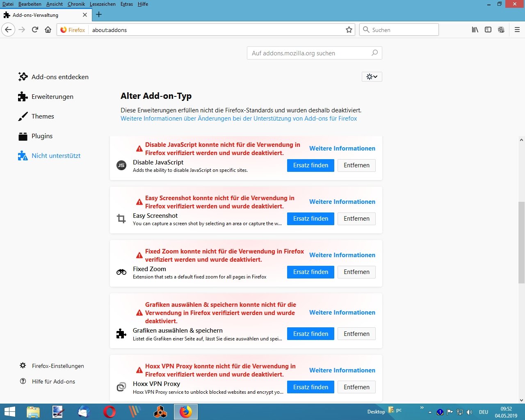The height and width of the screenshot is (420, 525).
Task: Click the Fixed Zoom binoculars icon
Action: (121, 272)
